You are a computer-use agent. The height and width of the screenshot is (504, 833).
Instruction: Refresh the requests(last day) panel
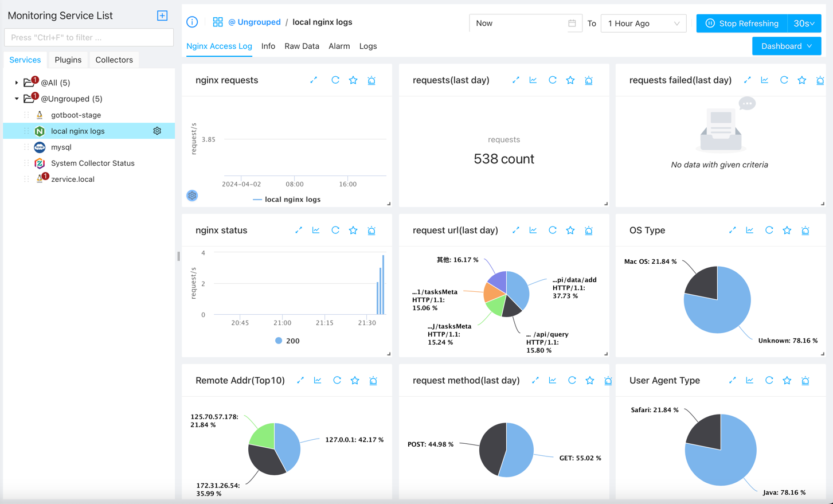552,80
